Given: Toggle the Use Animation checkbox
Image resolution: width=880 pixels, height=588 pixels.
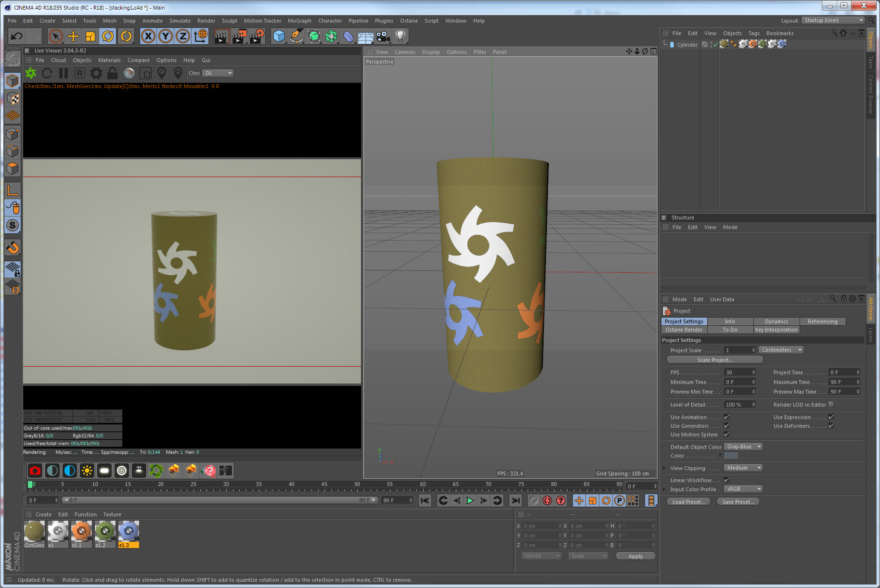Looking at the screenshot, I should click(x=726, y=417).
